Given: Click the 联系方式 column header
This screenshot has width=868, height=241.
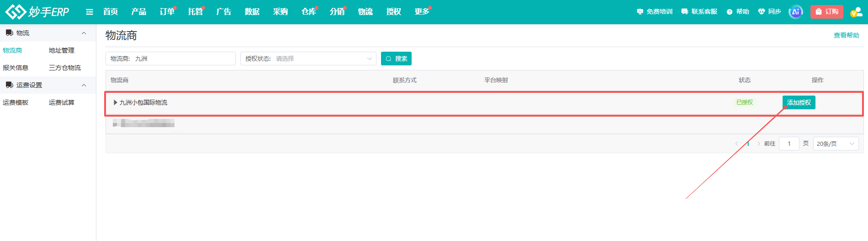Looking at the screenshot, I should point(405,80).
